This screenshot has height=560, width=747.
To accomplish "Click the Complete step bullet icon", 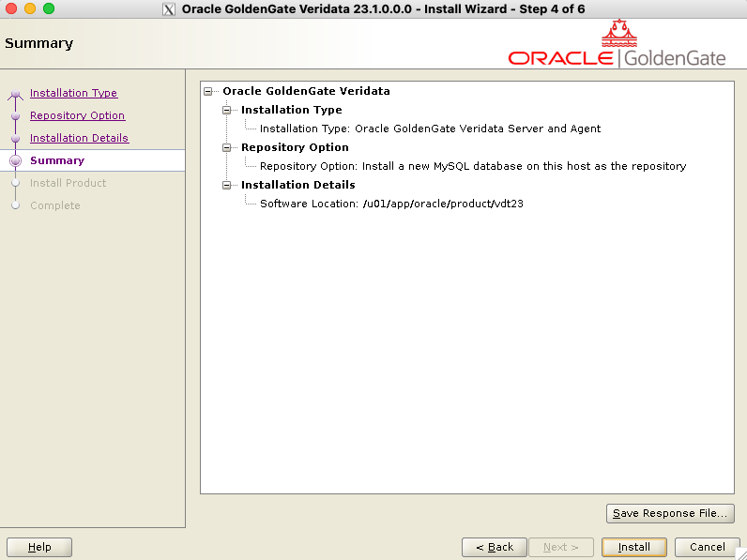I will (x=15, y=205).
